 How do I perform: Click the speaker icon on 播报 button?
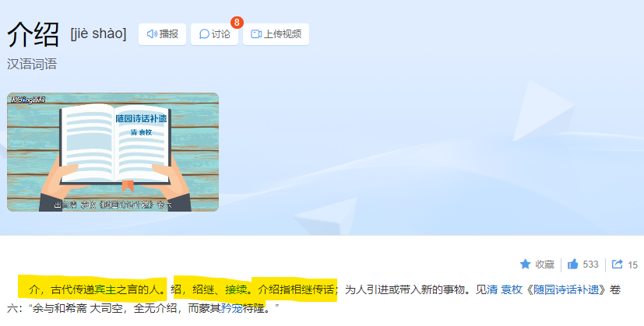coord(152,34)
